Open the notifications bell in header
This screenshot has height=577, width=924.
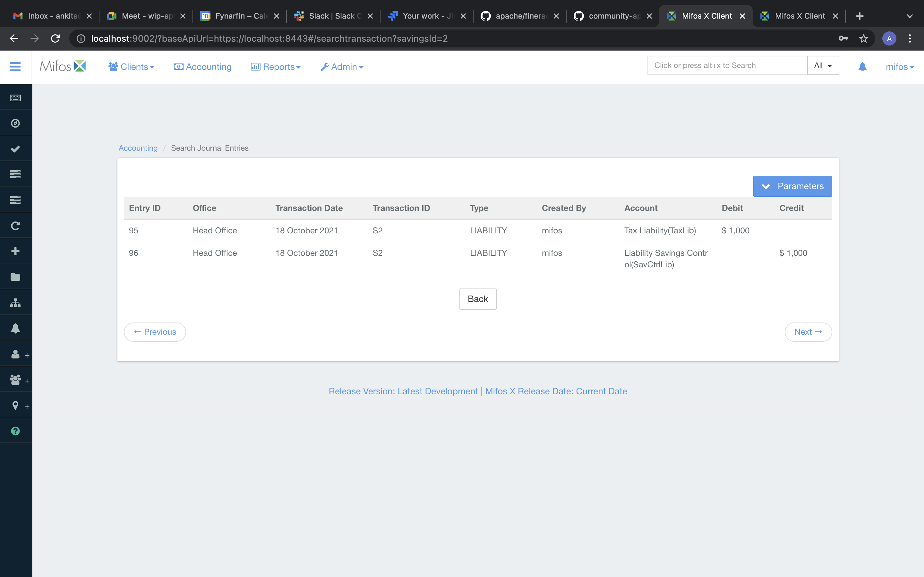pyautogui.click(x=862, y=67)
